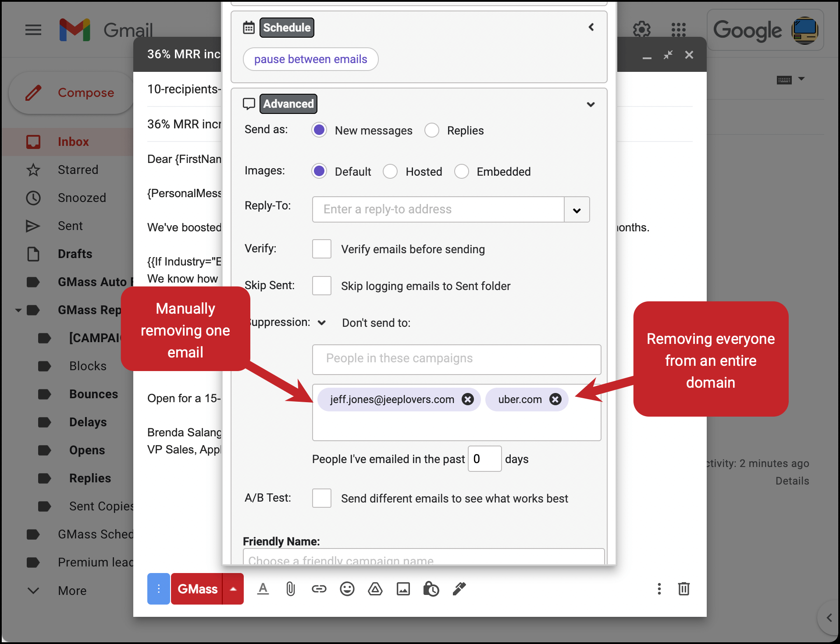840x644 pixels.
Task: Click the formatting options icon
Action: coord(263,589)
